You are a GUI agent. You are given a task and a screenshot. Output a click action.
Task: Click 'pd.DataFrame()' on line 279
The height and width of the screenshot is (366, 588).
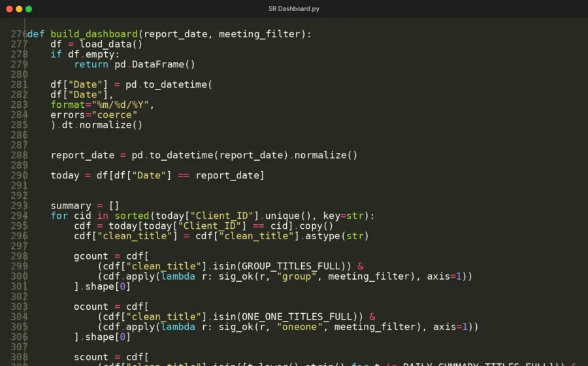pyautogui.click(x=155, y=65)
